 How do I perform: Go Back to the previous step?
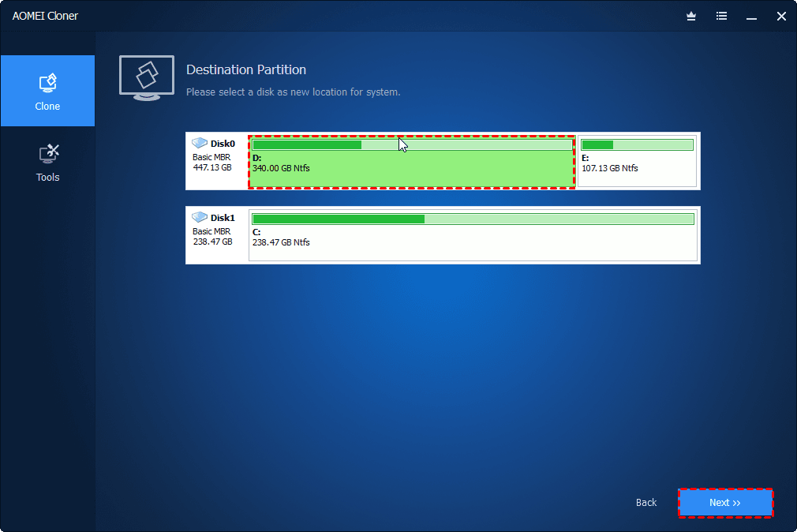645,503
